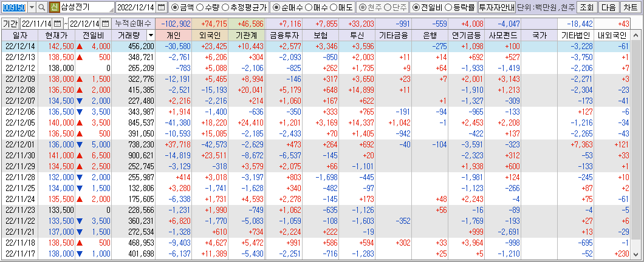Click the 기타법인 column header
Screen dimensions: 644x262
point(576,36)
